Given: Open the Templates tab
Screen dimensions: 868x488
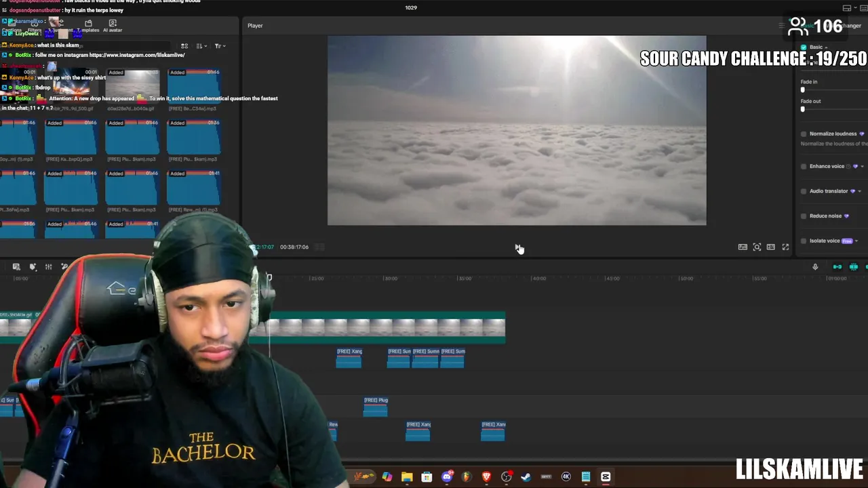Looking at the screenshot, I should 88,26.
